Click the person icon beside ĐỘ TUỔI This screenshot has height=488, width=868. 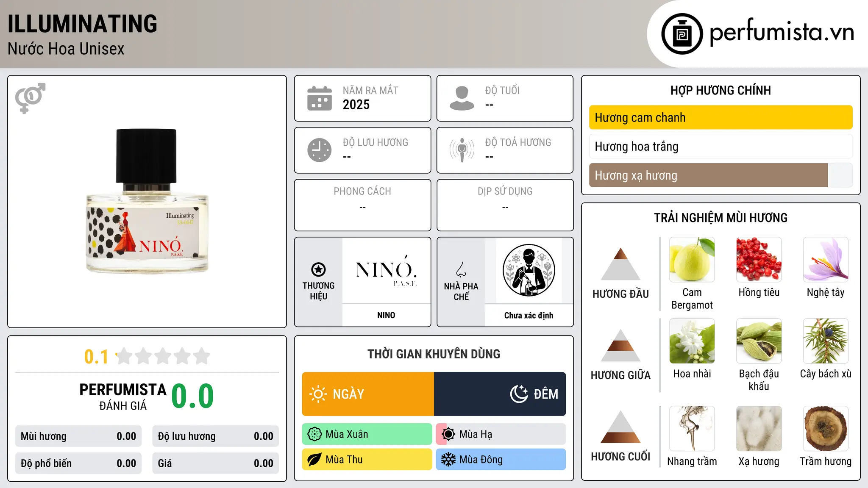[462, 98]
